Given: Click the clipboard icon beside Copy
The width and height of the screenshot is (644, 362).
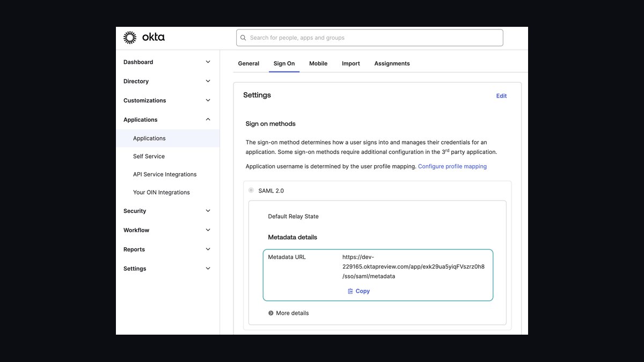Looking at the screenshot, I should 350,291.
